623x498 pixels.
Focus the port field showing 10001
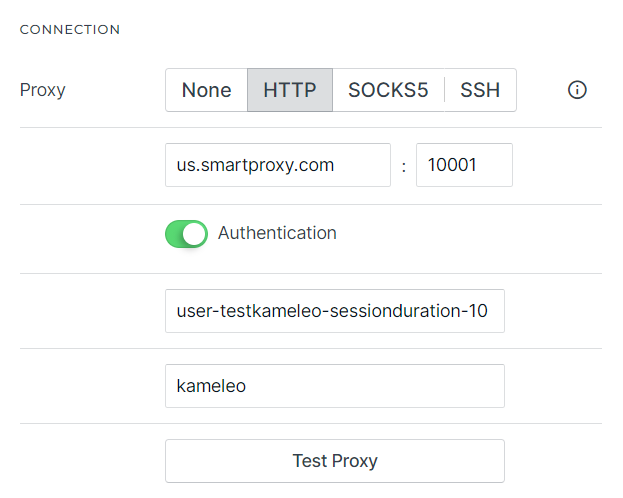[x=464, y=165]
